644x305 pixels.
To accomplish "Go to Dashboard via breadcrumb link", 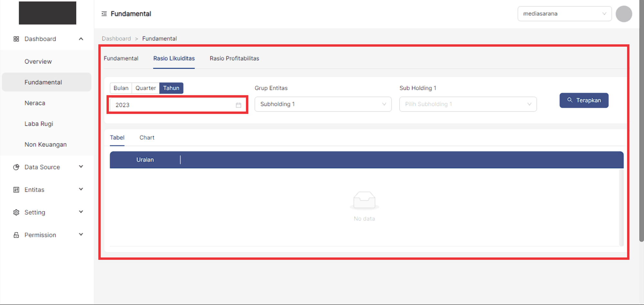I will [116, 39].
